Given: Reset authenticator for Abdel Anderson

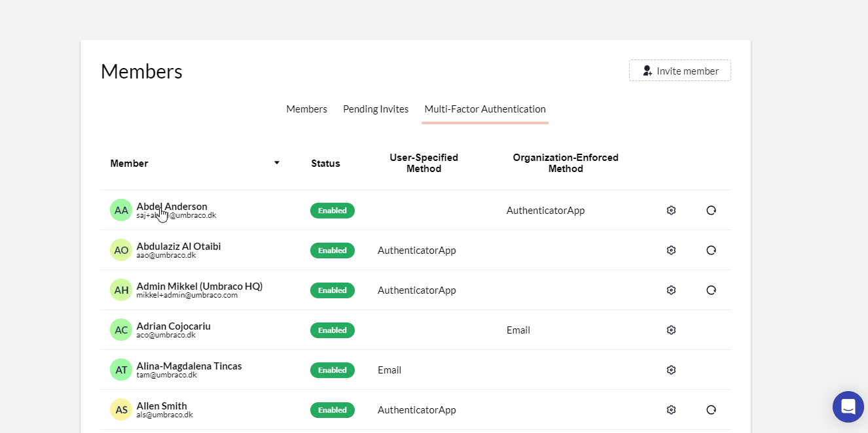Looking at the screenshot, I should point(712,210).
